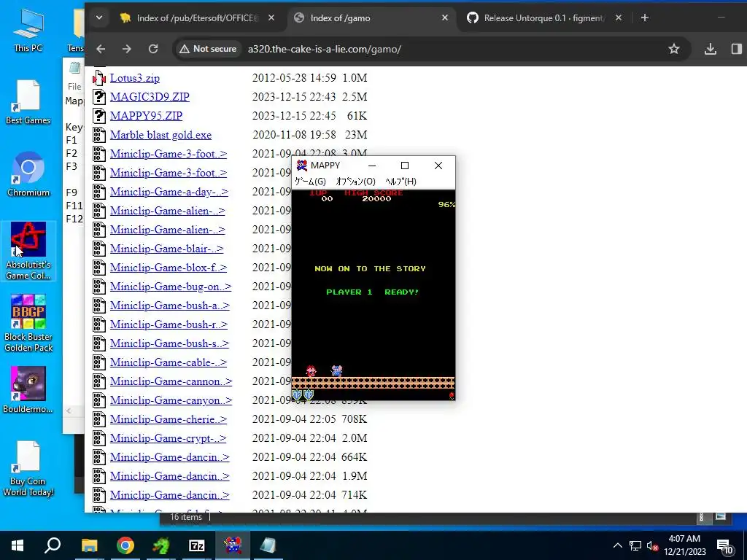This screenshot has height=560, width=747.
Task: Open notepad-like taskbar icon
Action: (268, 545)
